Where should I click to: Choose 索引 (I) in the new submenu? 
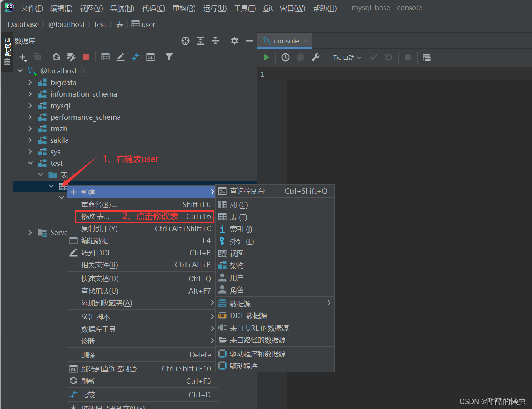pos(275,229)
